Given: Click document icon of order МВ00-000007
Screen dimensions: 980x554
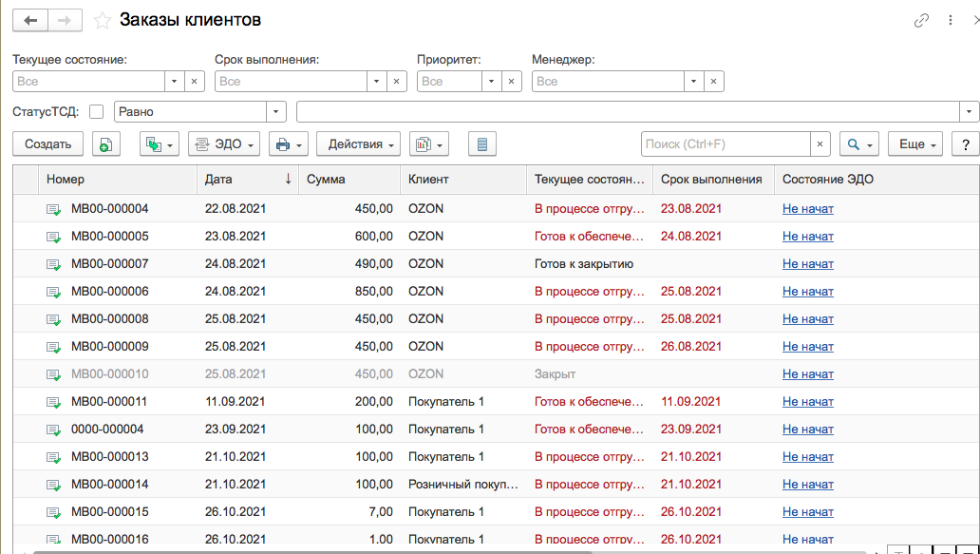Looking at the screenshot, I should [x=54, y=264].
